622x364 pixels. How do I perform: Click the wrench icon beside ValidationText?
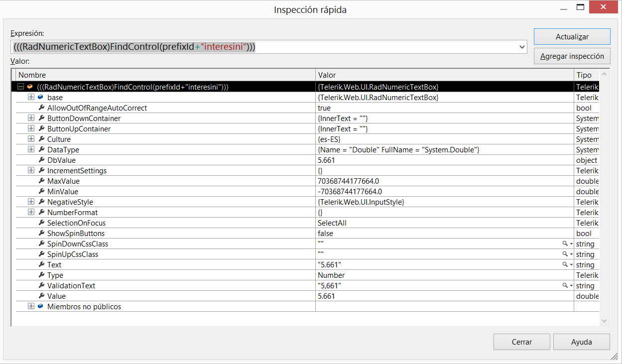tap(41, 285)
